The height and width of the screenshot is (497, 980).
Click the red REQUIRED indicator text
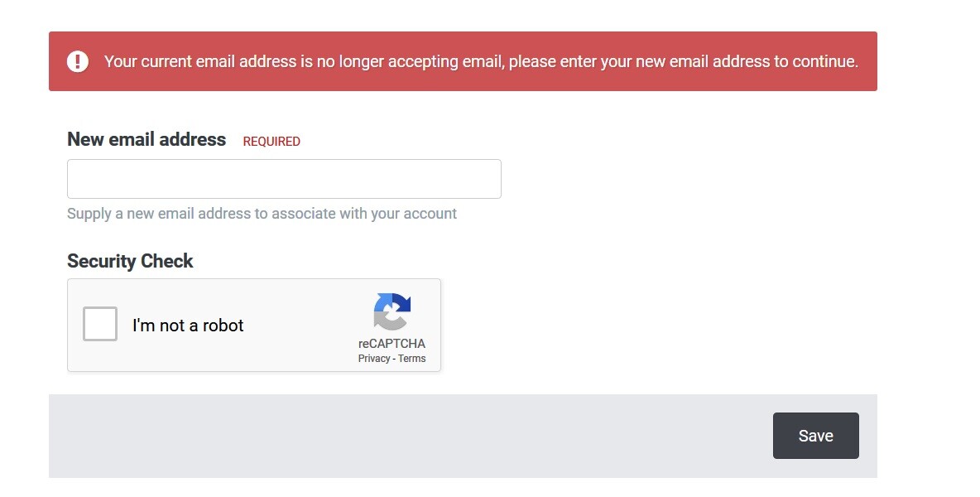[x=271, y=142]
